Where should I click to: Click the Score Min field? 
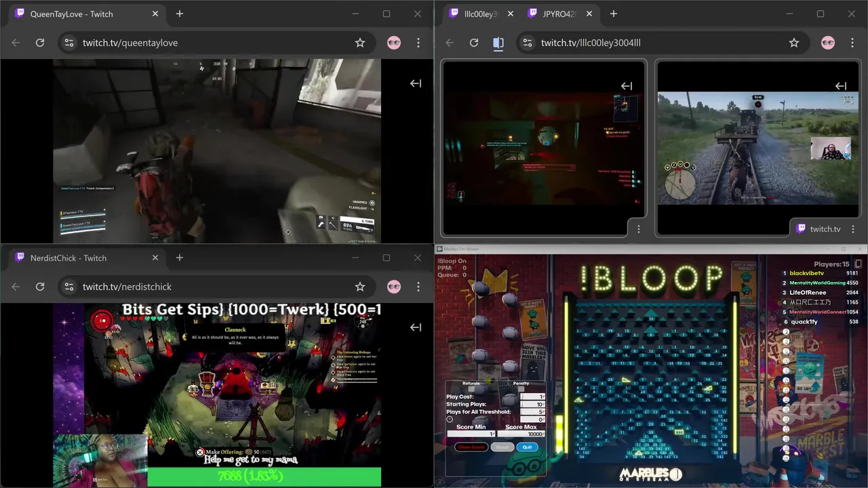(471, 434)
